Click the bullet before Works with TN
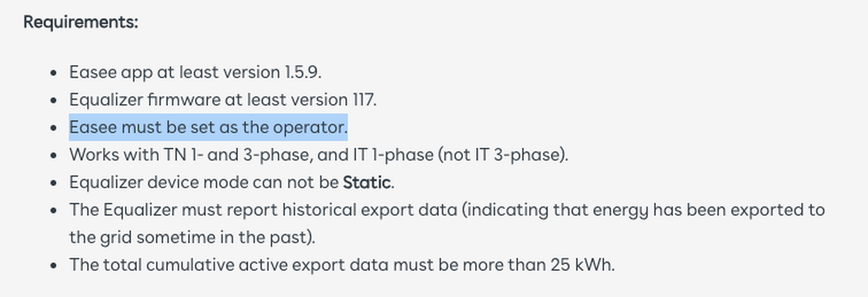The width and height of the screenshot is (868, 297). click(x=54, y=156)
